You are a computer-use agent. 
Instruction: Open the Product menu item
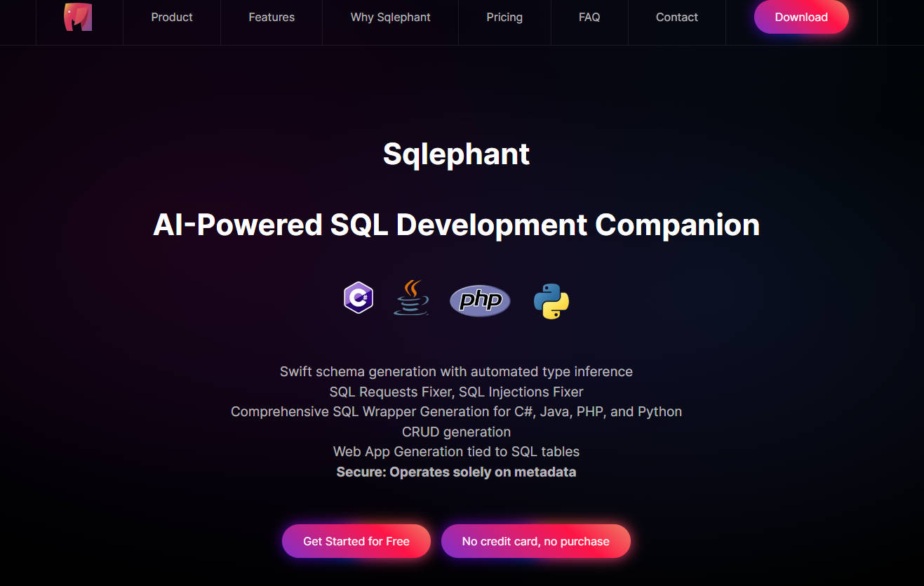[x=172, y=17]
